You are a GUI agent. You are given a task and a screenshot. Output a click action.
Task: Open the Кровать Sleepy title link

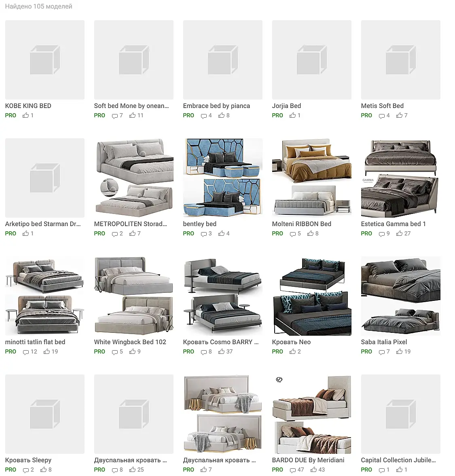[28, 460]
